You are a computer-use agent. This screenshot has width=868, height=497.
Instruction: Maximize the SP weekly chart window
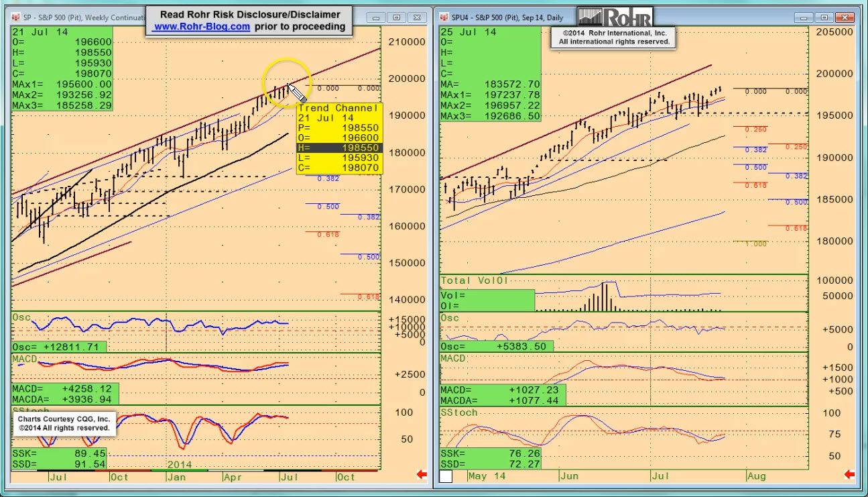coord(397,17)
